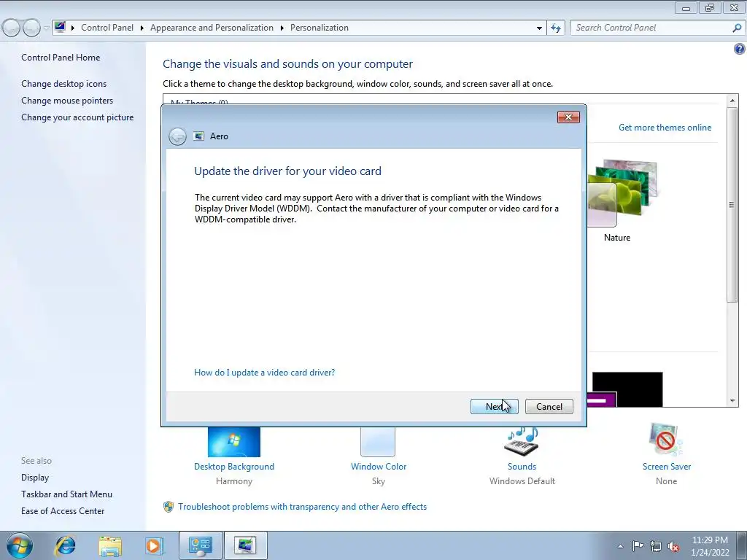Click the search magnifier icon
Image resolution: width=747 pixels, height=560 pixels.
click(737, 28)
